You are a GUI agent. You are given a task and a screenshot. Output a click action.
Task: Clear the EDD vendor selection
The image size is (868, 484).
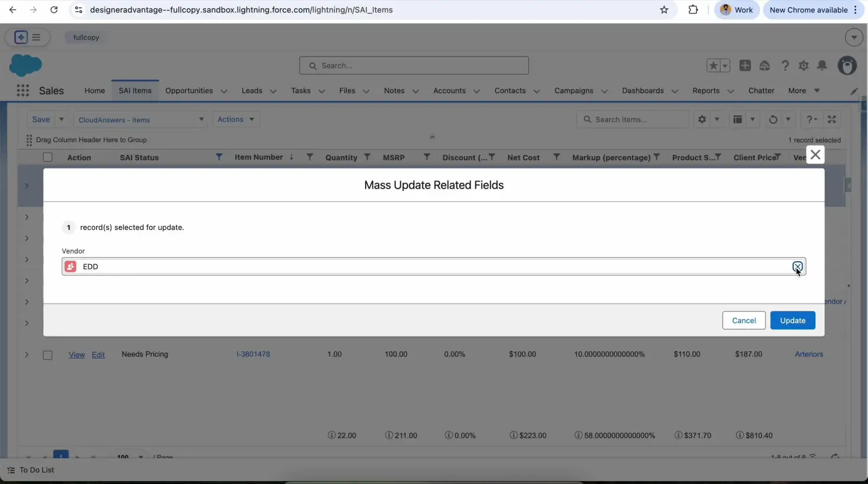pyautogui.click(x=797, y=266)
